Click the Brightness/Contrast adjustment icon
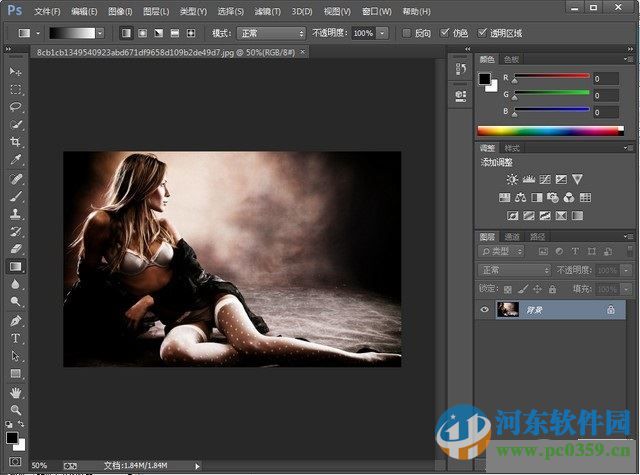 [x=512, y=179]
